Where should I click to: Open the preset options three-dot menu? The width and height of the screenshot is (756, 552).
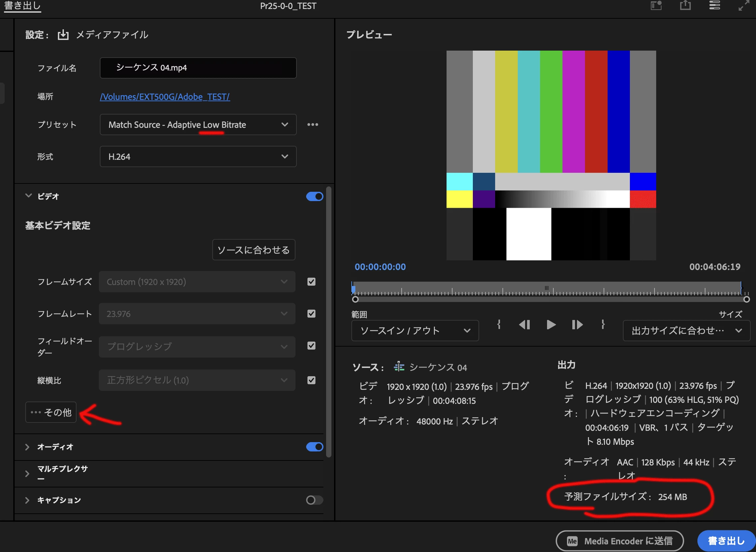click(x=312, y=125)
